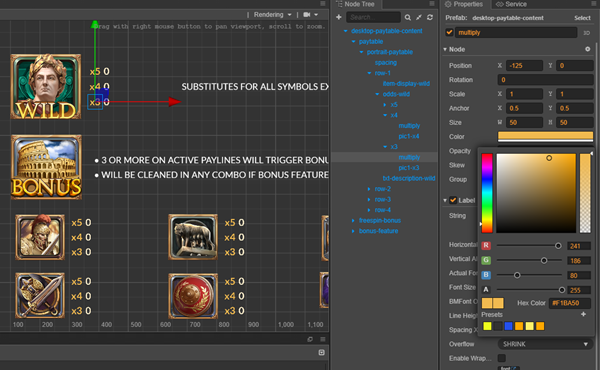600x370 pixels.
Task: Enable the Enable Wrap checkbox
Action: point(502,358)
